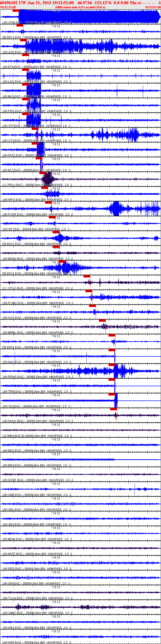Select the PB.B001.EHZ station label
The height and width of the screenshot is (644, 161).
click(x=12, y=347)
